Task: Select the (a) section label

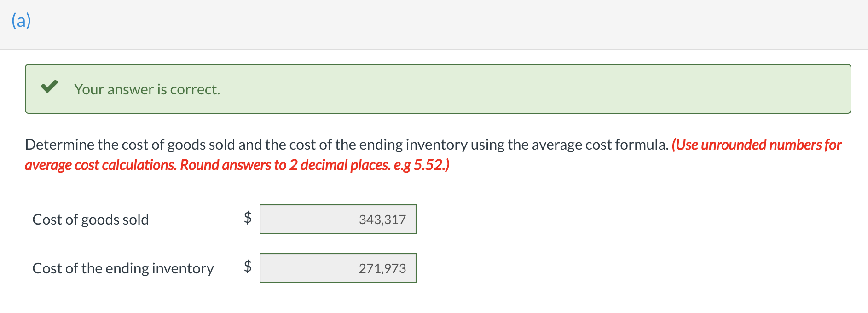Action: 20,20
